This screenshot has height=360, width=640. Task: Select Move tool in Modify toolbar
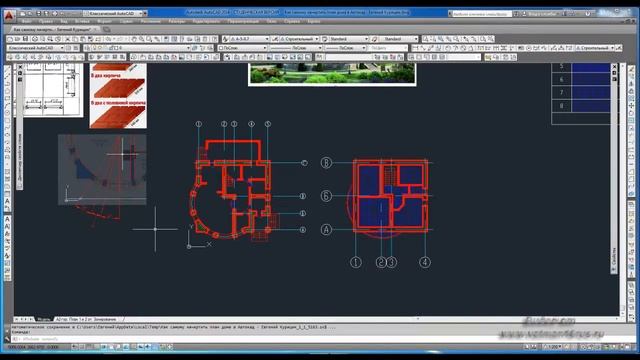tap(631, 106)
